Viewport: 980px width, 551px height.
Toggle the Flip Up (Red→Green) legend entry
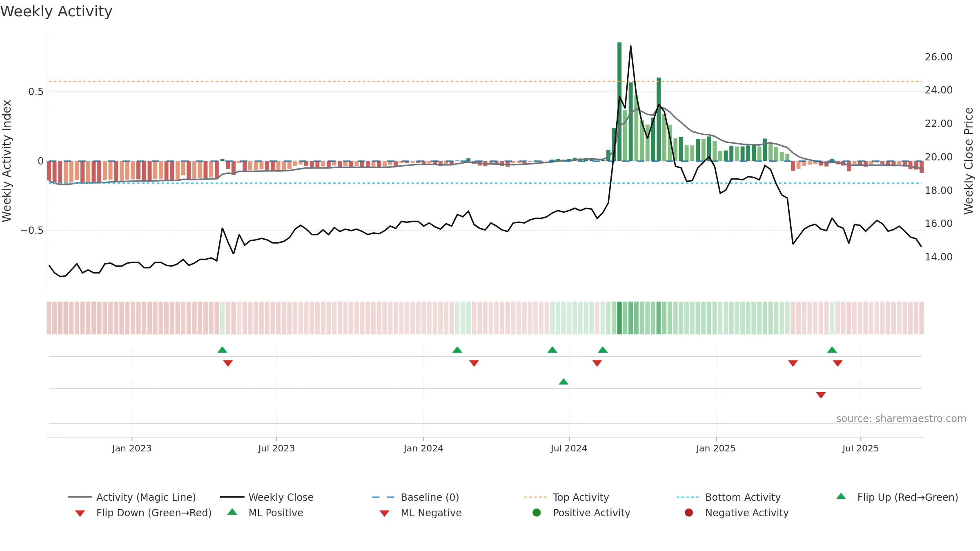click(897, 497)
